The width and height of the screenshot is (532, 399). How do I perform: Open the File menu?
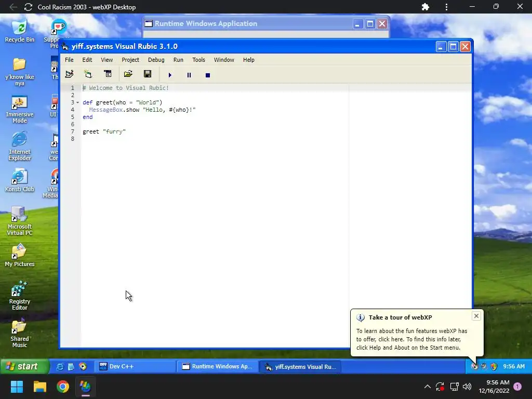tap(69, 60)
